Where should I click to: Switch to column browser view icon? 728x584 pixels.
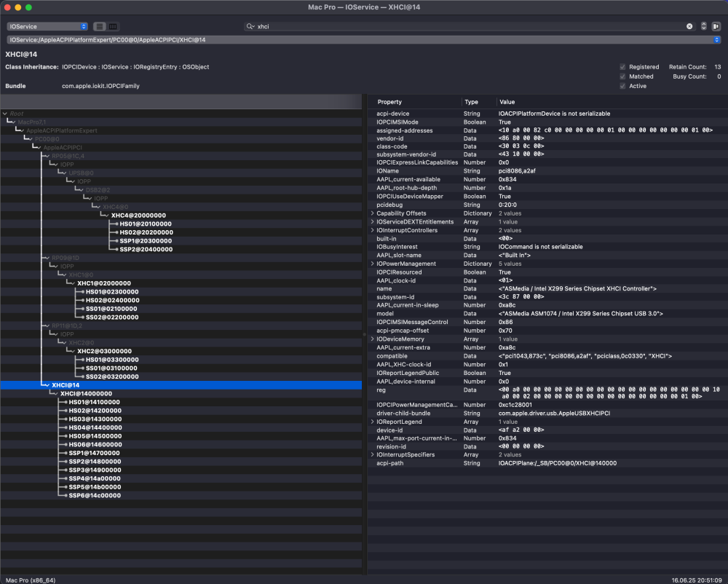113,26
